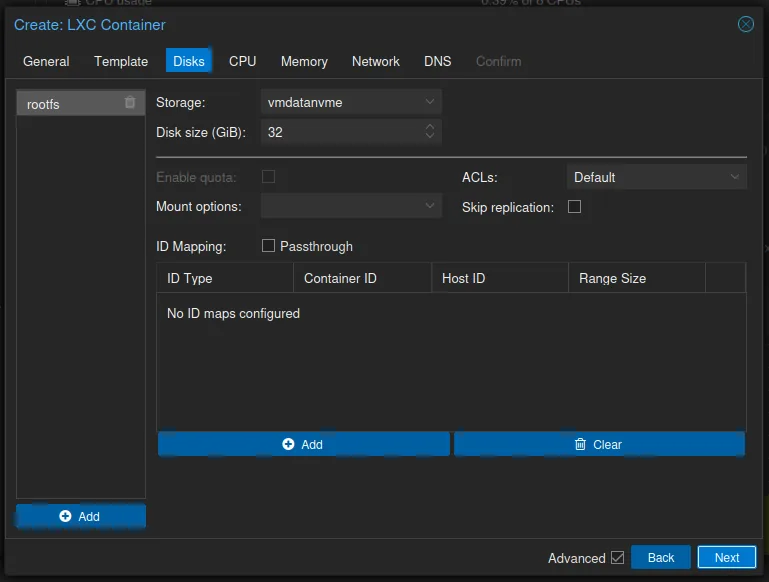Open the General tab
This screenshot has width=769, height=582.
(x=46, y=61)
